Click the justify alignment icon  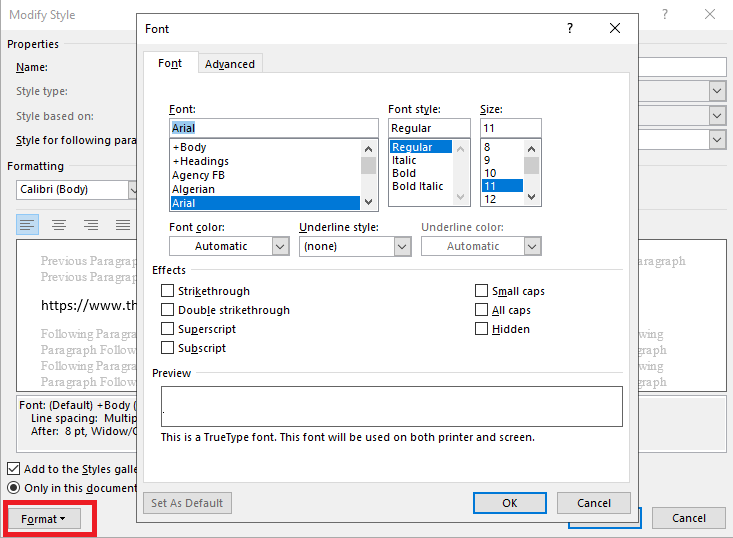123,225
